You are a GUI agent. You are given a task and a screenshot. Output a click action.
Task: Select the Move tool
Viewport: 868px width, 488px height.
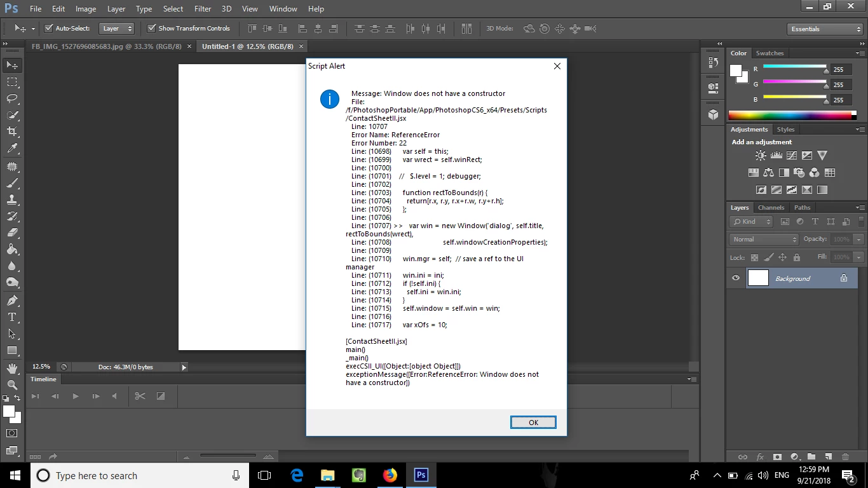click(12, 65)
